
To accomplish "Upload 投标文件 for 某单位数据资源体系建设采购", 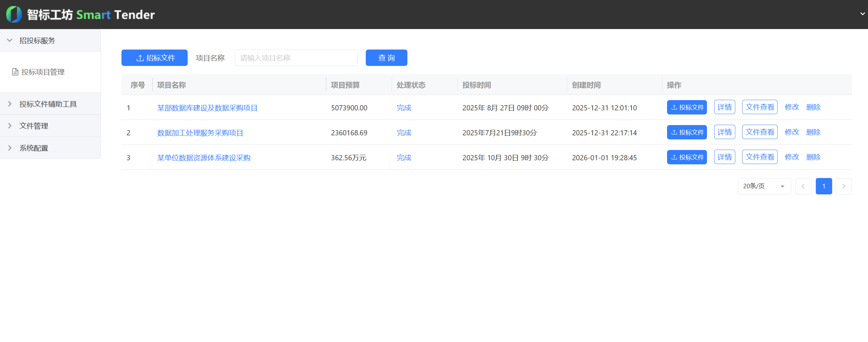I will pos(687,157).
